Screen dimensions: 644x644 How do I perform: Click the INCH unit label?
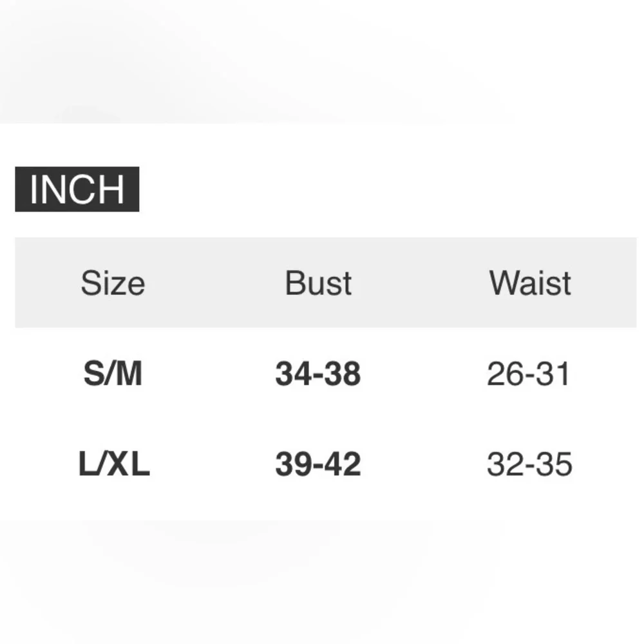77,189
